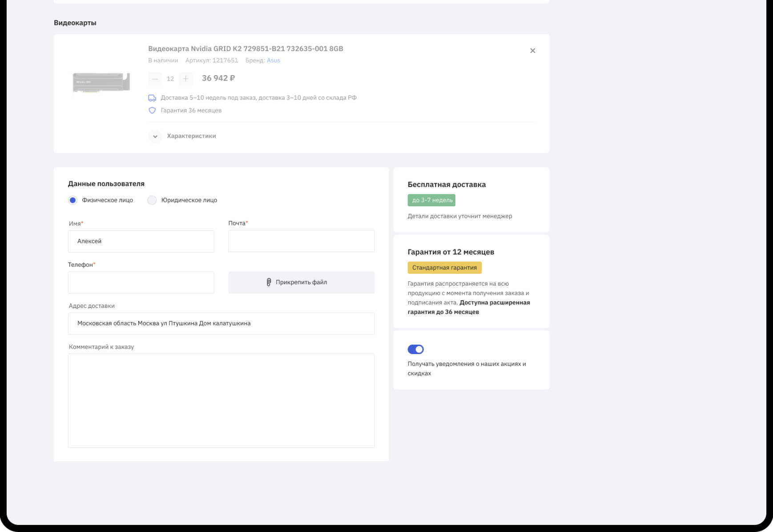Open the Asus brand link
Screen dimensions: 773x532
point(273,60)
